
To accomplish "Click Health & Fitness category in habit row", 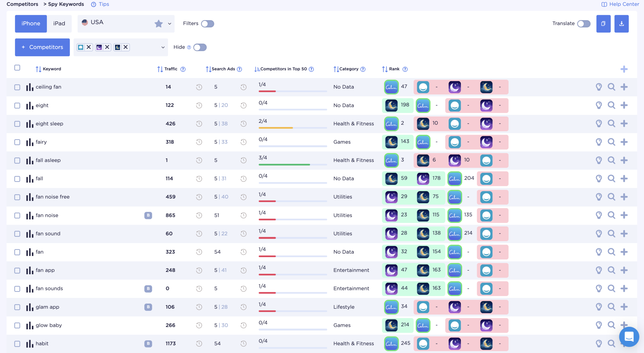I will point(353,344).
